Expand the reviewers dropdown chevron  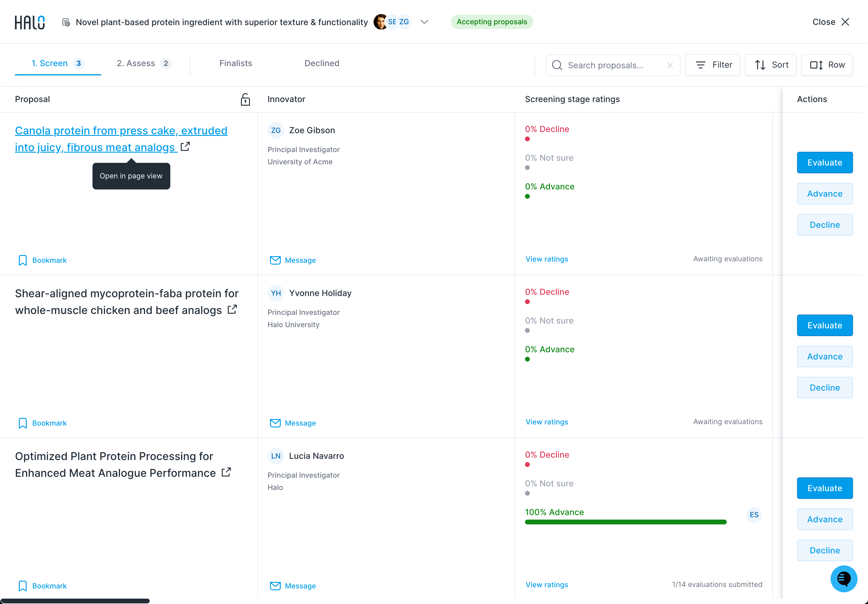pyautogui.click(x=424, y=22)
